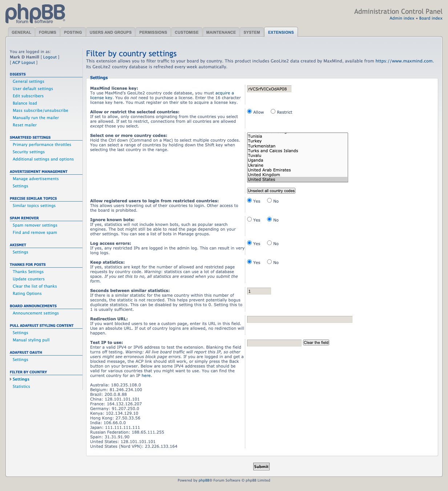Click the Seconds between similar statistics field

pos(259,291)
